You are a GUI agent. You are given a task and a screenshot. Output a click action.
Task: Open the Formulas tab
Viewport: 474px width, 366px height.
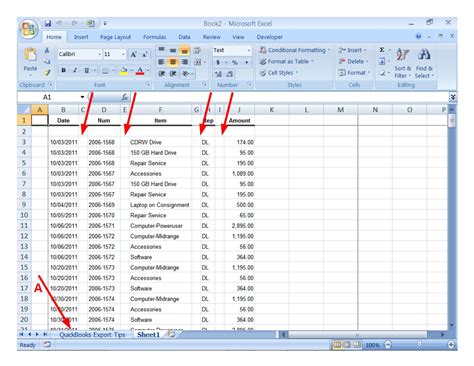point(154,37)
